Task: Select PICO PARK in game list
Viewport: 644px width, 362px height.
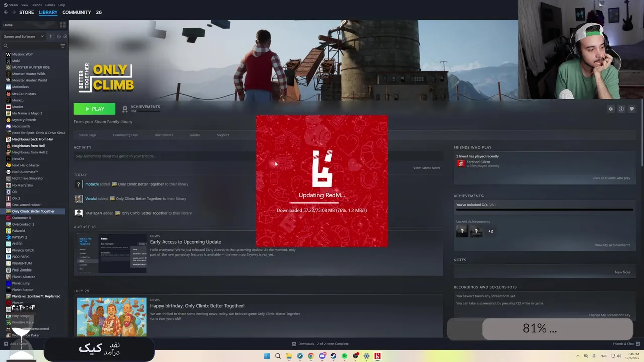Action: point(20,257)
